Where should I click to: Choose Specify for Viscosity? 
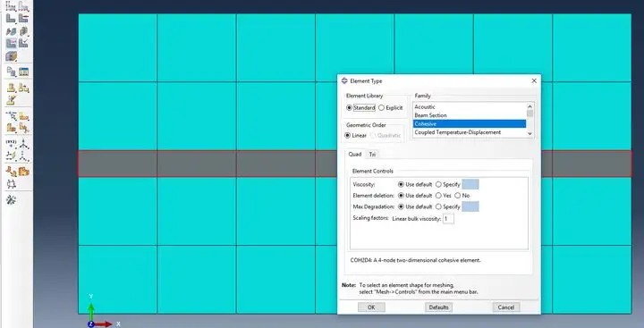pos(448,185)
